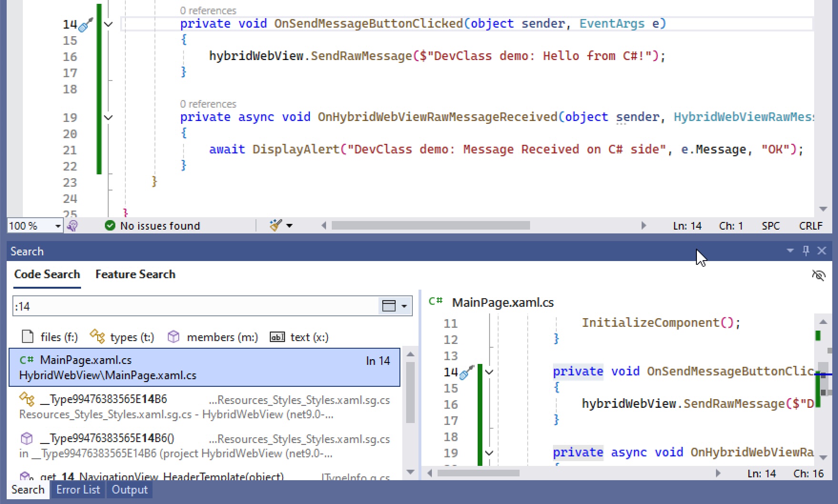This screenshot has width=838, height=504.
Task: Select the types (t:) filter icon
Action: 99,337
